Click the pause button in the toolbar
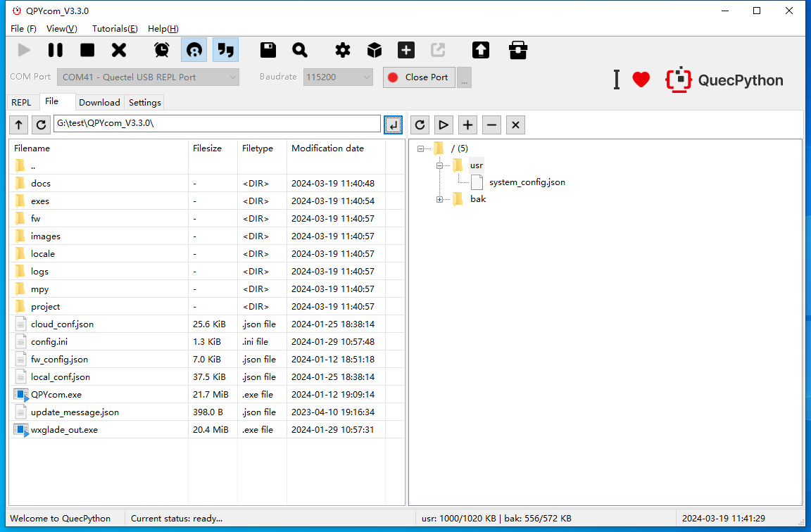This screenshot has height=532, width=811. tap(56, 50)
